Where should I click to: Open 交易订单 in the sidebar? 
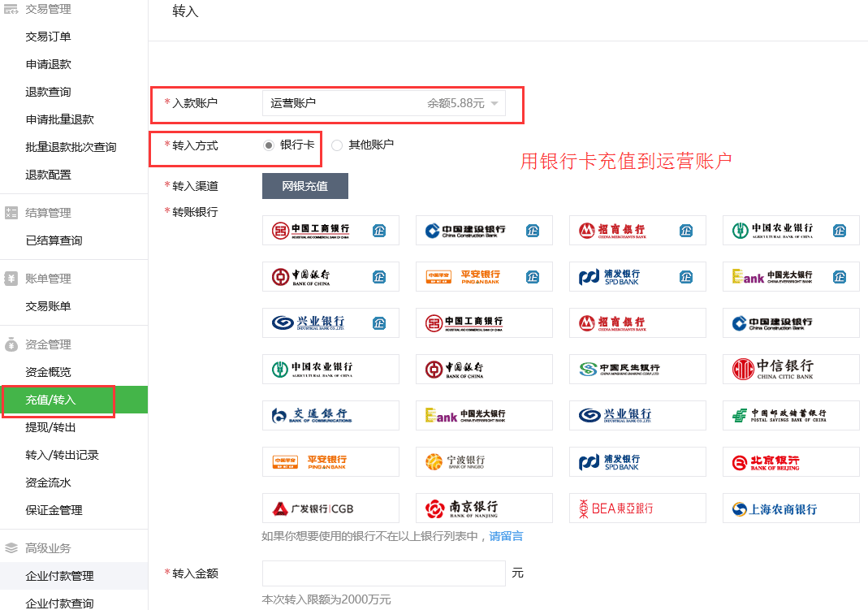(x=48, y=37)
